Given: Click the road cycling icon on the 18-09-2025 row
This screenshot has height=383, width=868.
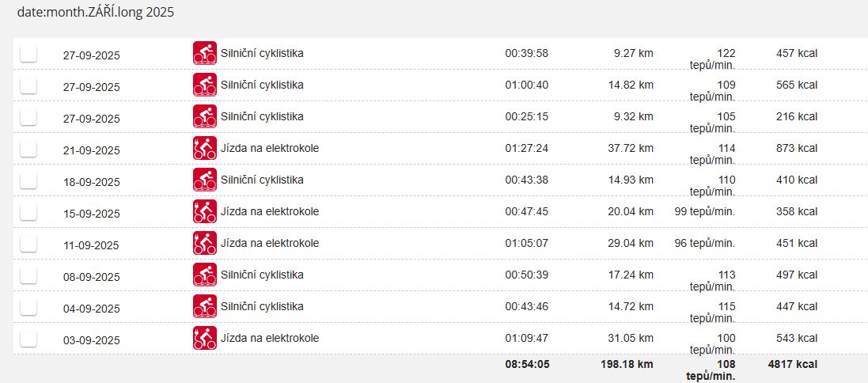Looking at the screenshot, I should click(x=205, y=180).
